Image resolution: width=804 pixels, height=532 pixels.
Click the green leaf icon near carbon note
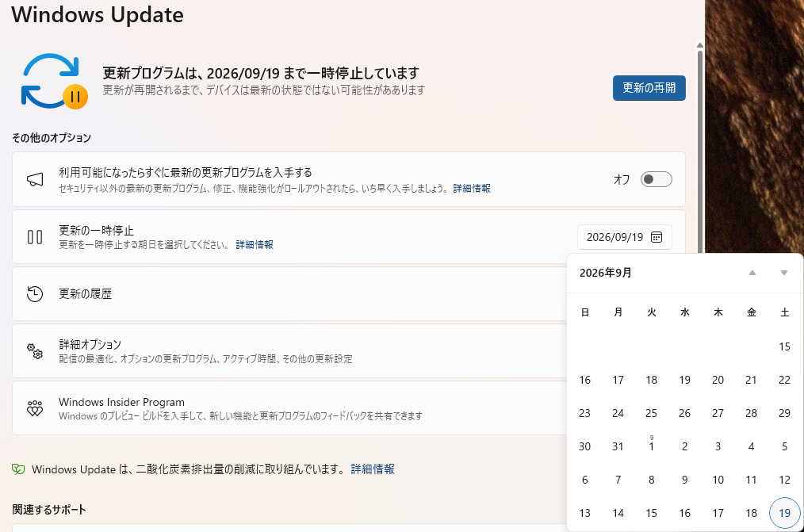click(x=18, y=469)
